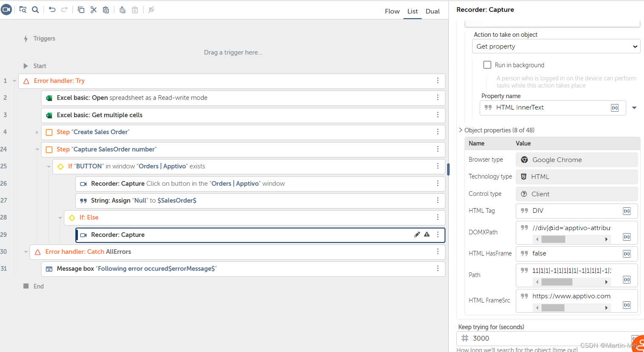644x352 pixels.
Task: Click the record (camera) toolbar button
Action: click(6, 9)
